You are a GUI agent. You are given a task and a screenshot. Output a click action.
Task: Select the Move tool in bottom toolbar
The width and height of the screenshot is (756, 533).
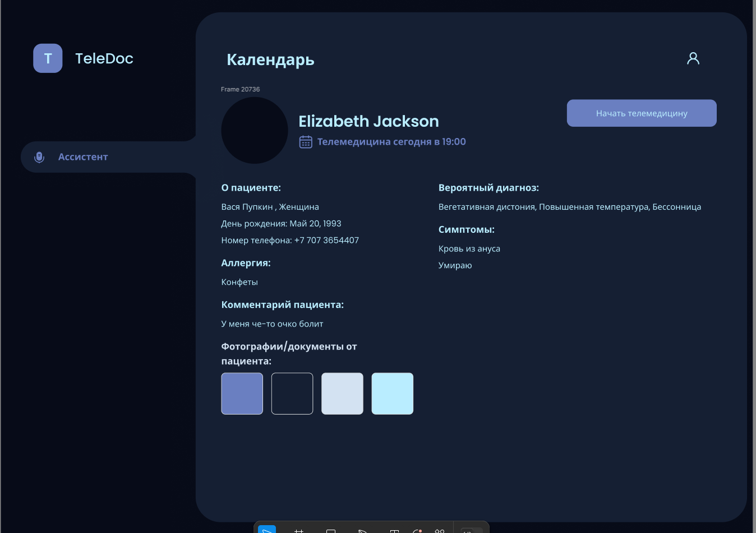click(x=267, y=530)
